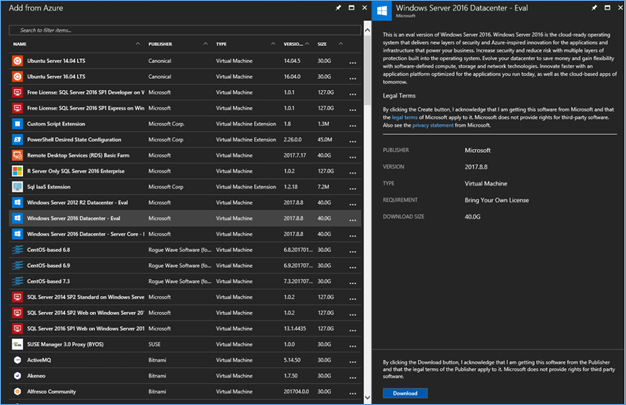Select the Remote Desktop Services (RDS) Basic Farm row
Image resolution: width=626 pixels, height=405 pixels.
[185, 155]
